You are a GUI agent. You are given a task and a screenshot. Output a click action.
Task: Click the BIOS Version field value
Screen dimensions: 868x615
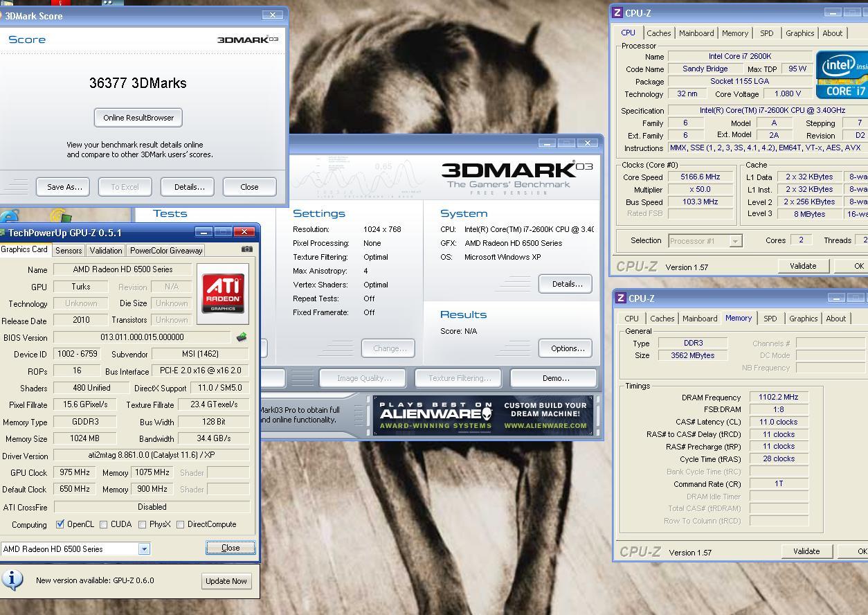click(x=142, y=337)
